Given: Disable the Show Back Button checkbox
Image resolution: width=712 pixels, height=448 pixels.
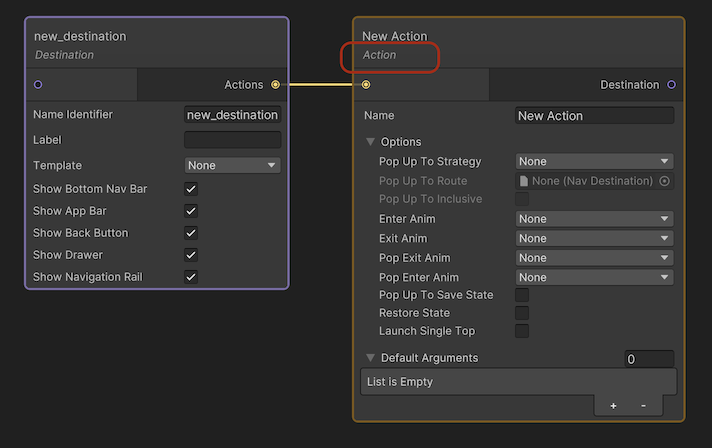Looking at the screenshot, I should click(x=191, y=233).
